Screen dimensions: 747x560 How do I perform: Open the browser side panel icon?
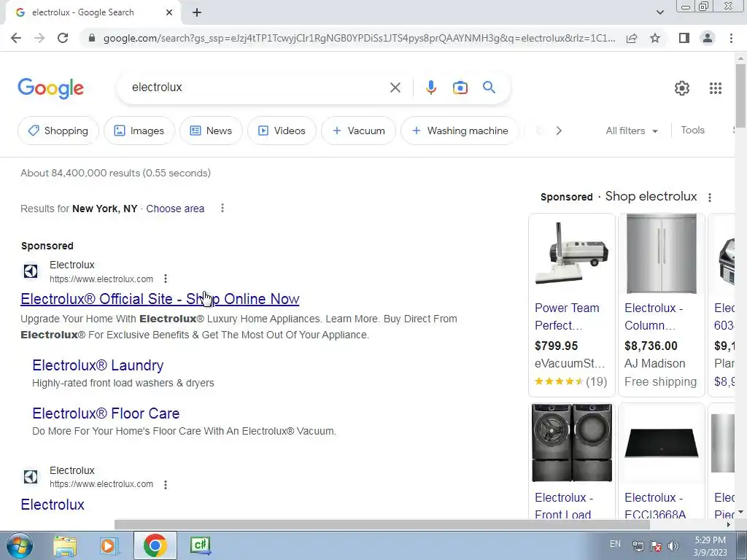(684, 38)
